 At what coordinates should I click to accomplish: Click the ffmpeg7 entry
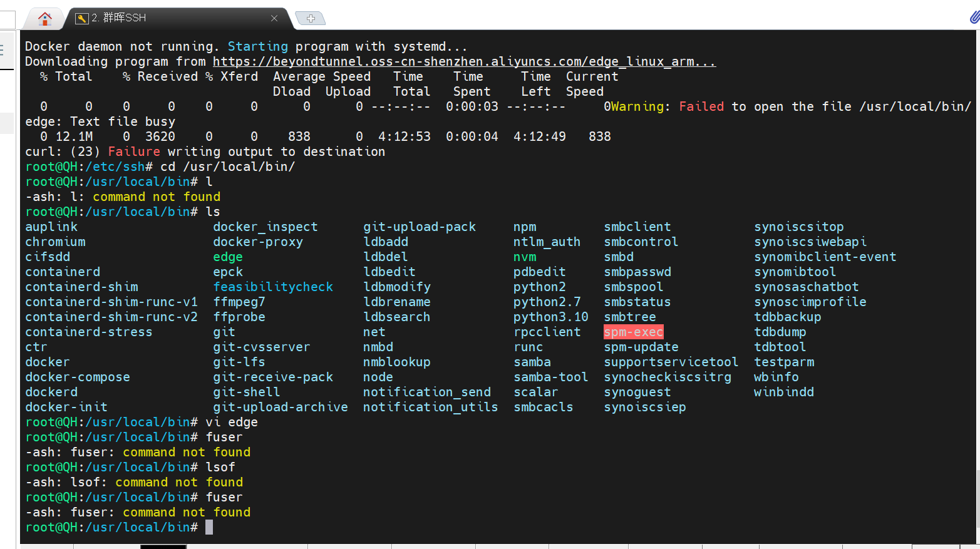tap(239, 302)
